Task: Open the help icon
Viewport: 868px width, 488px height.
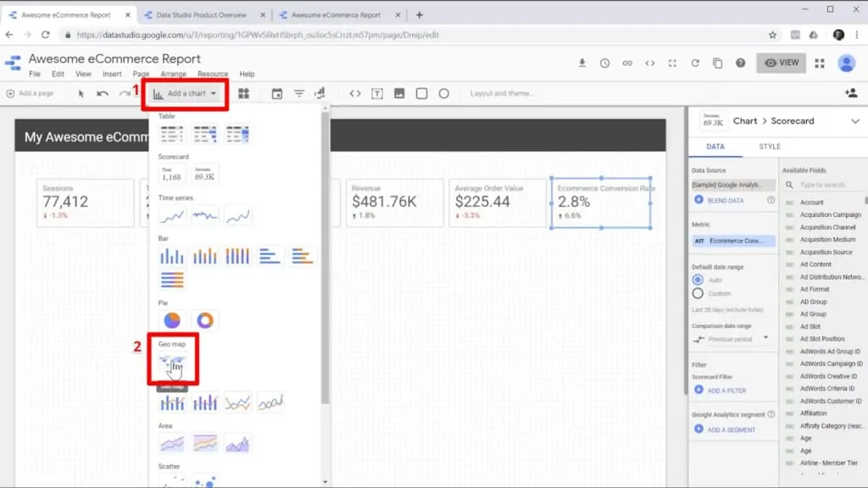Action: (741, 63)
